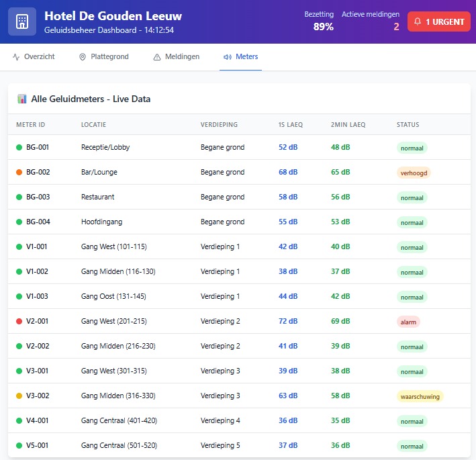Click the green status dot for BG-001
The image size is (476, 460).
click(x=19, y=148)
